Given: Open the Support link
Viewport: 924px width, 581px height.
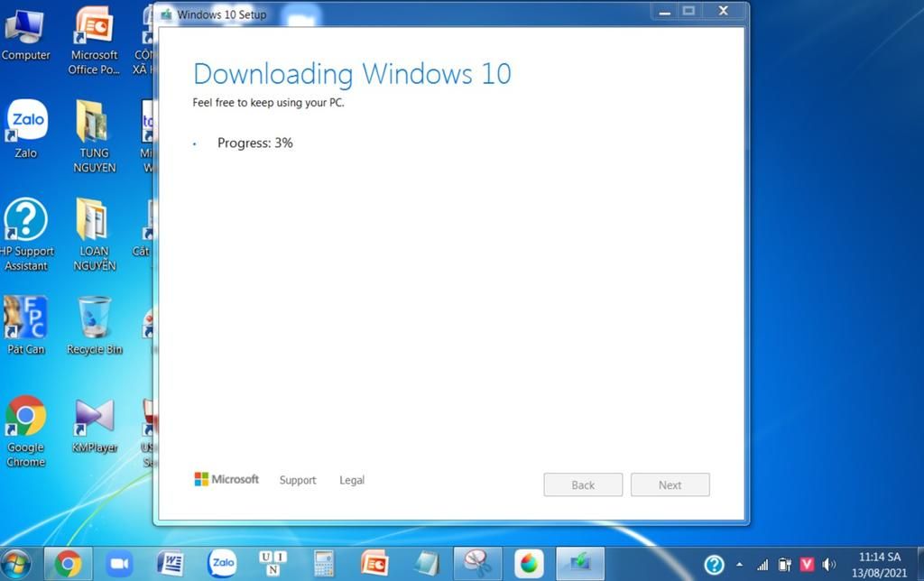Looking at the screenshot, I should [298, 480].
